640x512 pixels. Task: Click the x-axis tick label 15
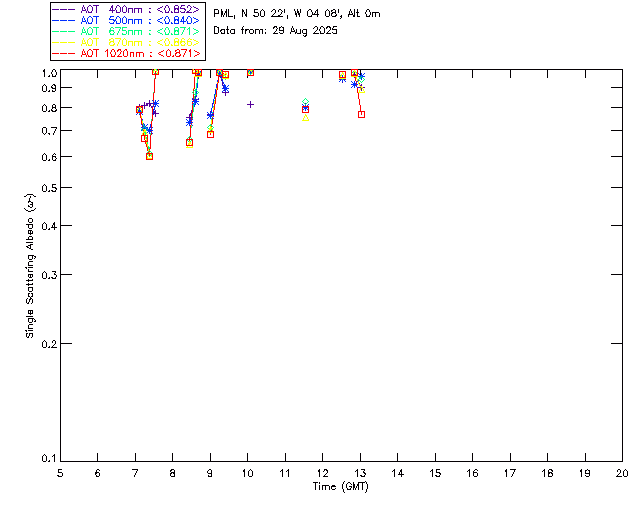435,473
